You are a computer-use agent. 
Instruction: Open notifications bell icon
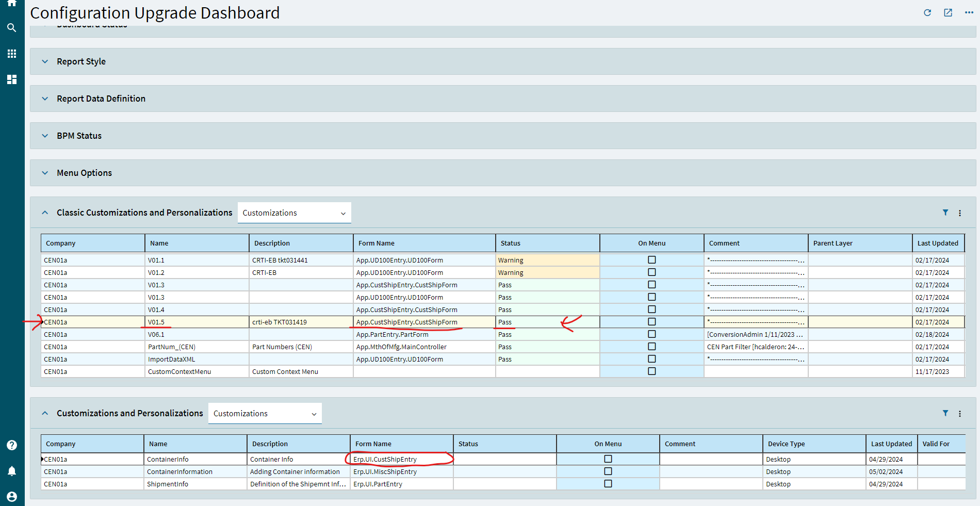click(12, 471)
